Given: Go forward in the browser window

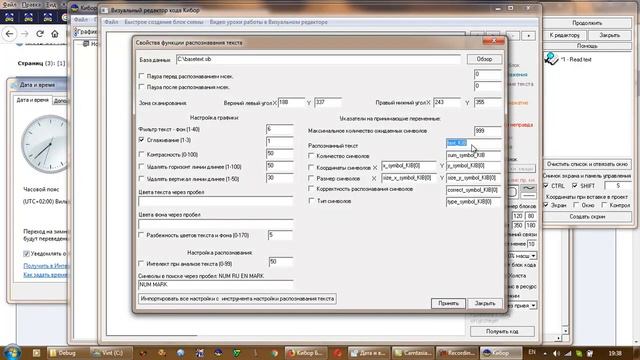Looking at the screenshot, I should (24, 34).
